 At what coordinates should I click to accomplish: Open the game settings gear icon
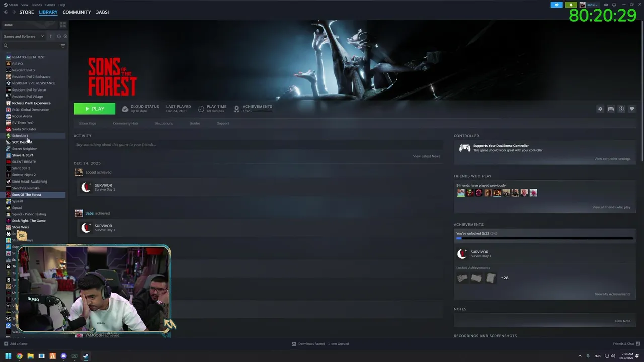click(600, 109)
